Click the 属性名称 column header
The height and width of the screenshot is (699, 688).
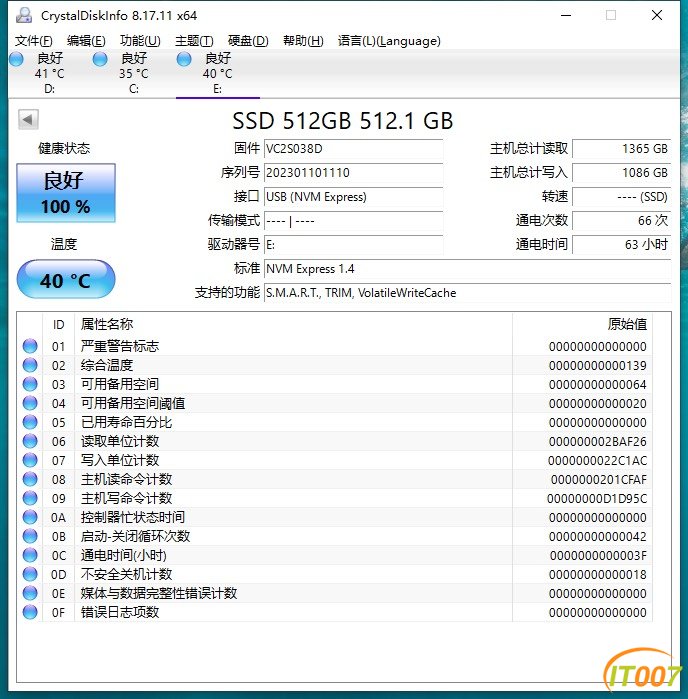[293, 325]
